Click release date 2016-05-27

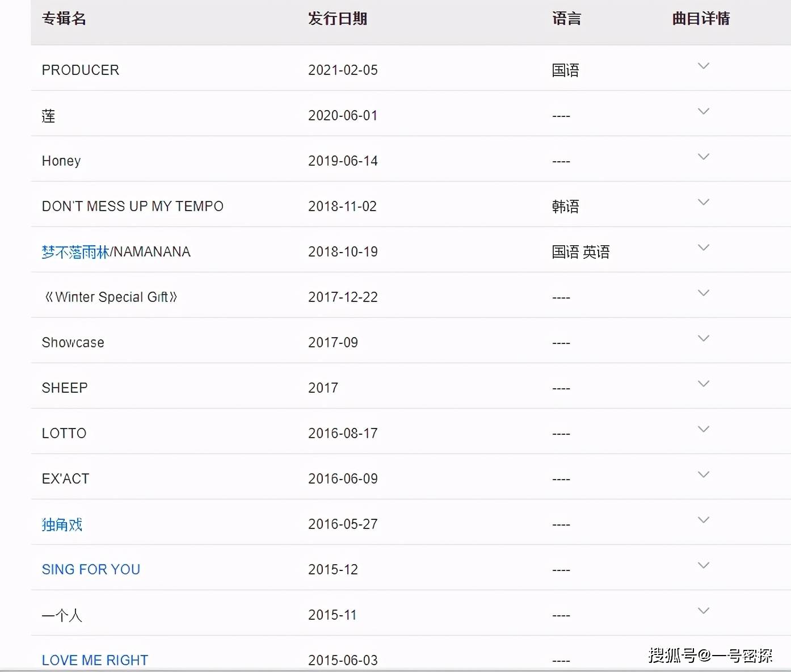click(343, 524)
